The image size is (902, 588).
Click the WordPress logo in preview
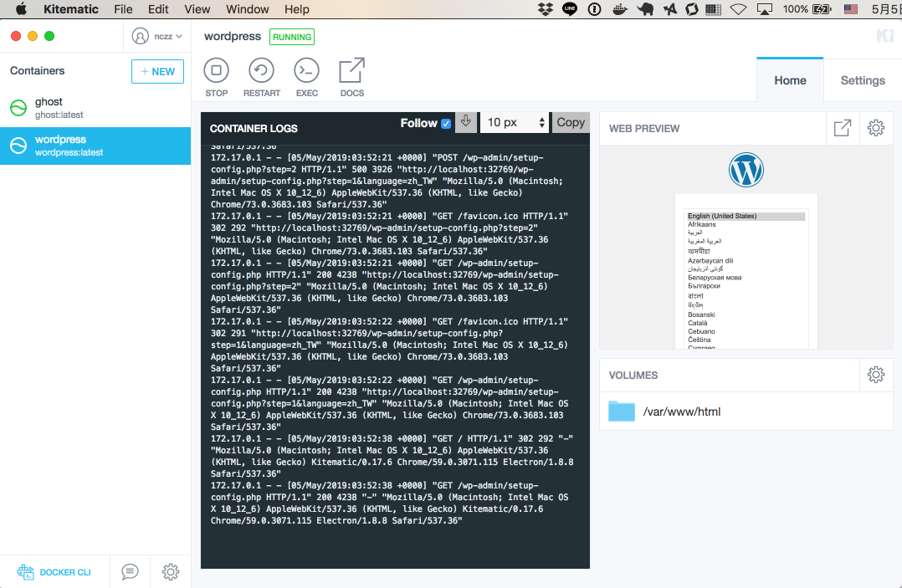pyautogui.click(x=746, y=170)
